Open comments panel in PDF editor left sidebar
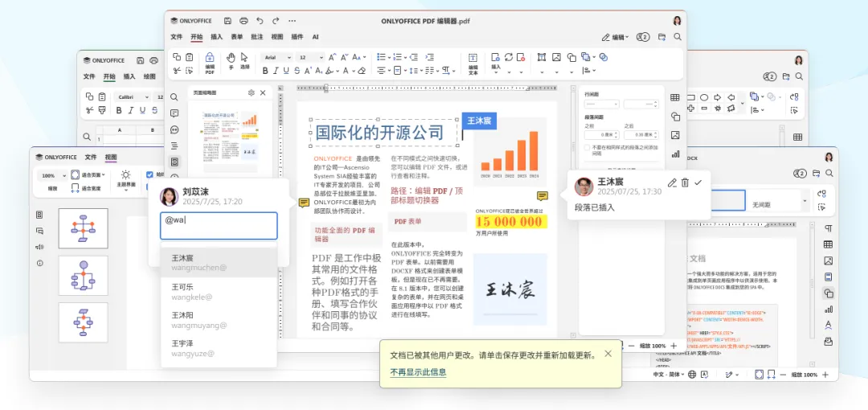868x410 pixels. pos(174,113)
